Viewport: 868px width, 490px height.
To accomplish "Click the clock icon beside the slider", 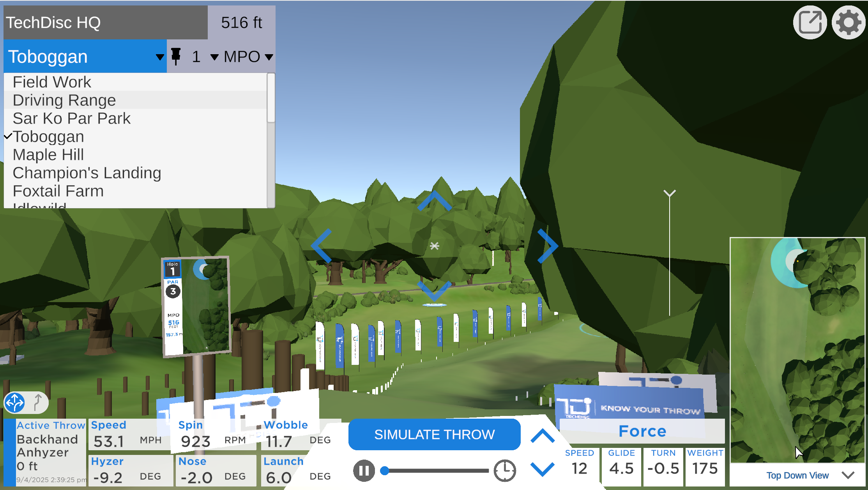I will click(x=505, y=471).
